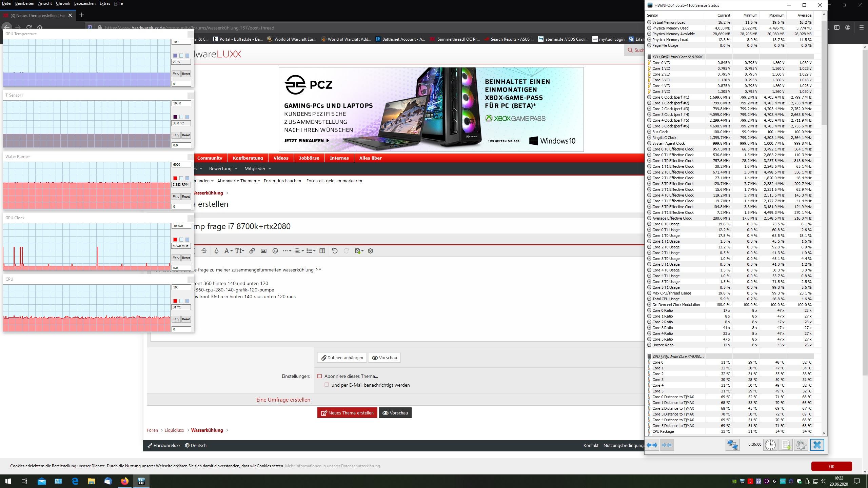Click the Reset button in the GPU Clock graph
868x488 pixels.
coord(186,258)
